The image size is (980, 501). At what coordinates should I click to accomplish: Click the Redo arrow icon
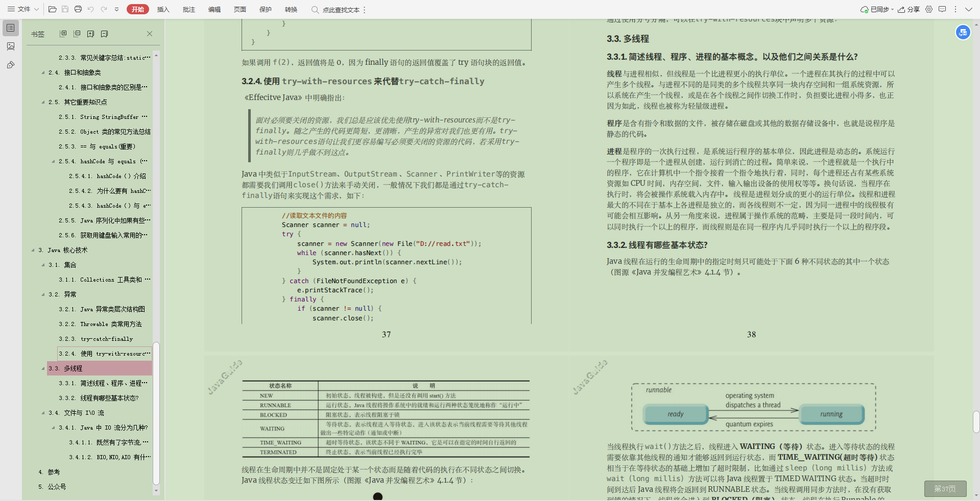(104, 9)
